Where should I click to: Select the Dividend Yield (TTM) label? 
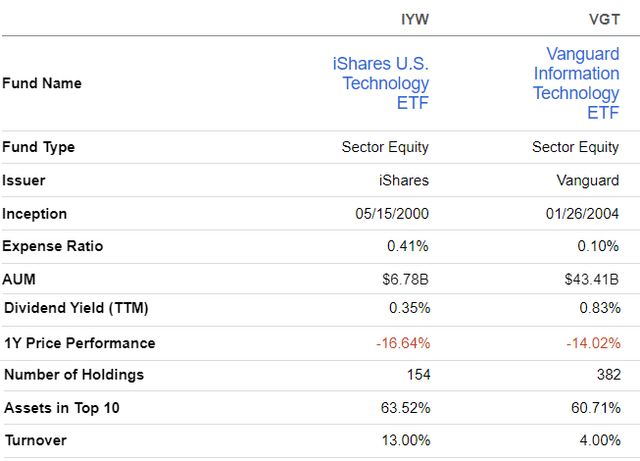pyautogui.click(x=74, y=310)
